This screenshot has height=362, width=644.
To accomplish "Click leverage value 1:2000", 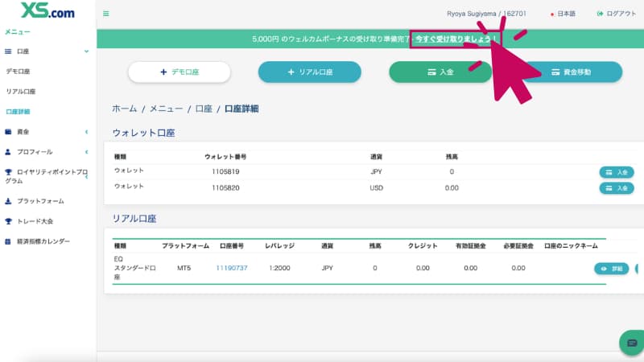I will [x=279, y=268].
